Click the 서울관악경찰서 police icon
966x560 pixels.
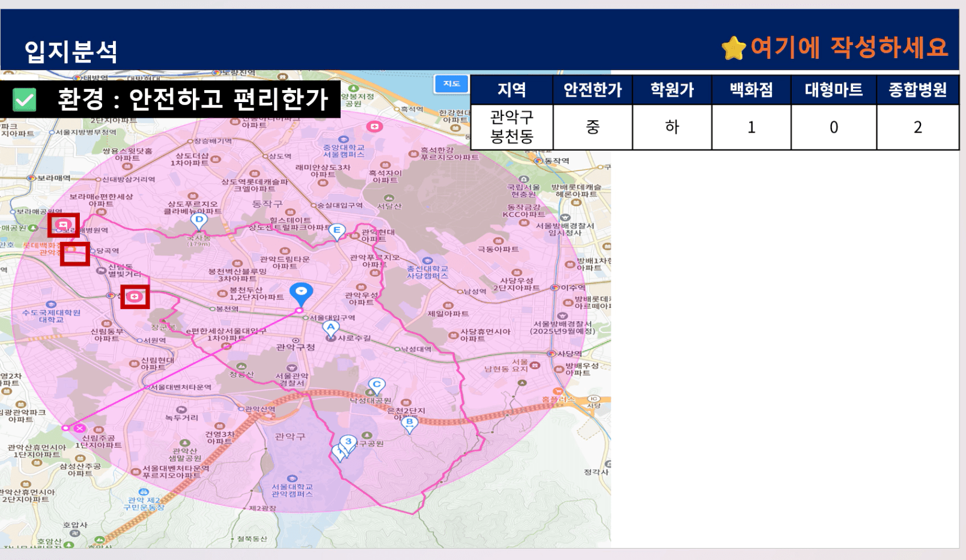pyautogui.click(x=292, y=368)
